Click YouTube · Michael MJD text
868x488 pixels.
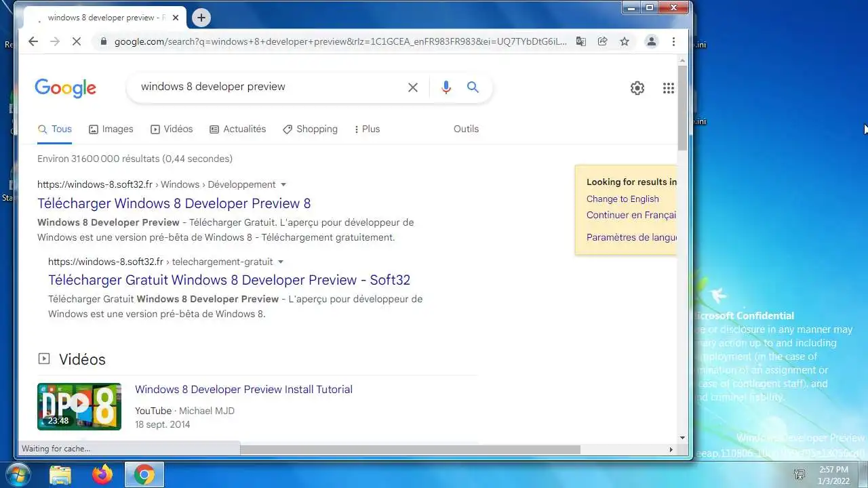tap(184, 411)
